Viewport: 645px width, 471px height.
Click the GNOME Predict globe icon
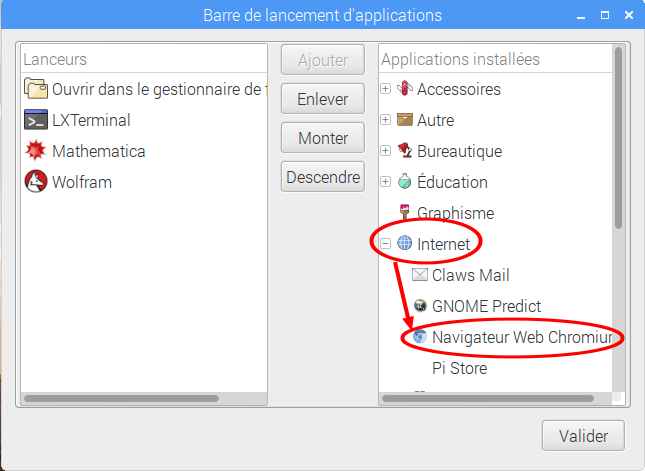420,306
